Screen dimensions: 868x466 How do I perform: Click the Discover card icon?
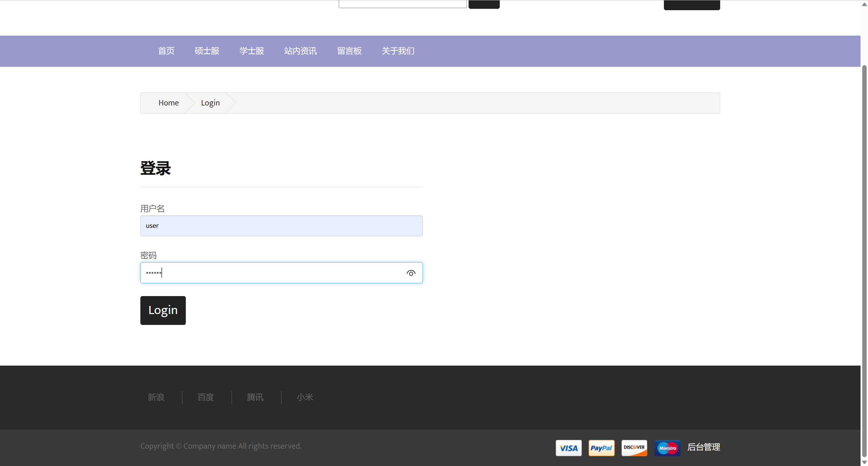[x=634, y=448]
